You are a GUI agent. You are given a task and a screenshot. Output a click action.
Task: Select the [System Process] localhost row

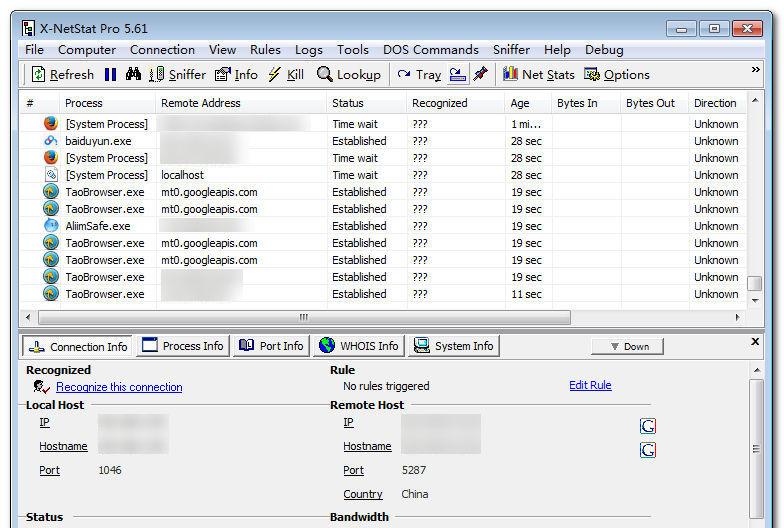pyautogui.click(x=384, y=175)
